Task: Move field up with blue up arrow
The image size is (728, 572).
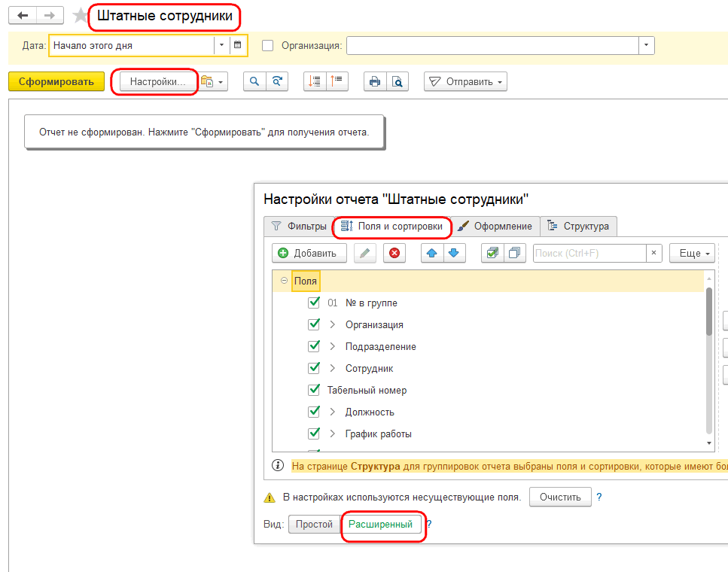Action: click(x=432, y=253)
